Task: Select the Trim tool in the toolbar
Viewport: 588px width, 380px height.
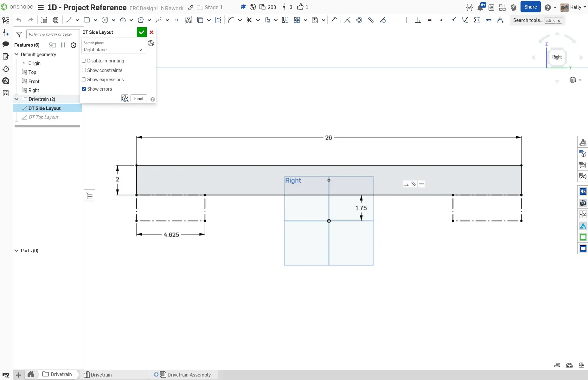Action: pos(249,20)
